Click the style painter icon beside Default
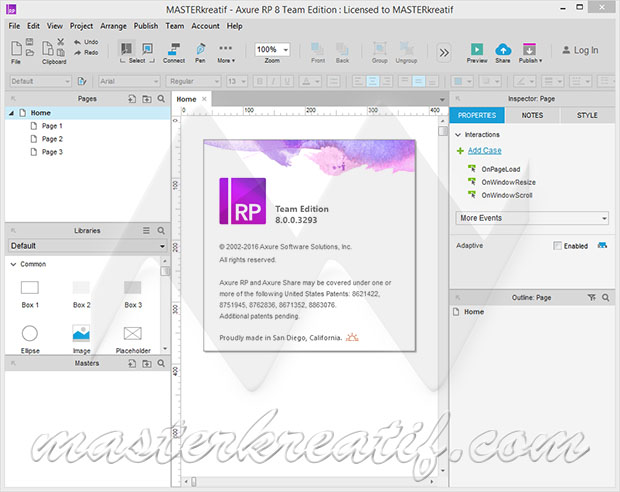Viewport: 620px width, 492px height. 82,81
